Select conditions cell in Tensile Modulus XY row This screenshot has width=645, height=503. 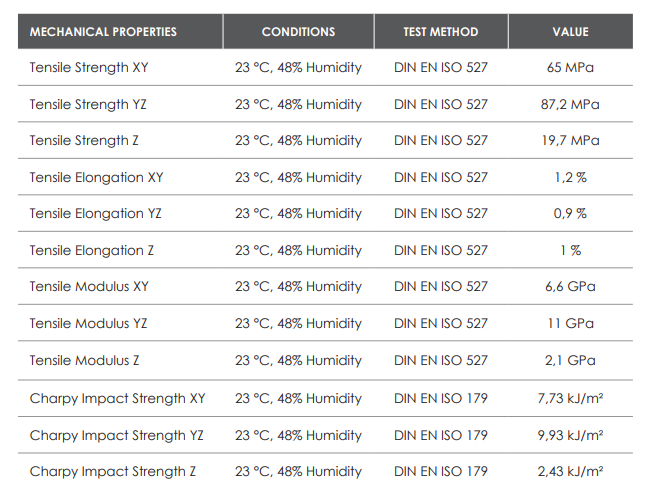point(298,287)
